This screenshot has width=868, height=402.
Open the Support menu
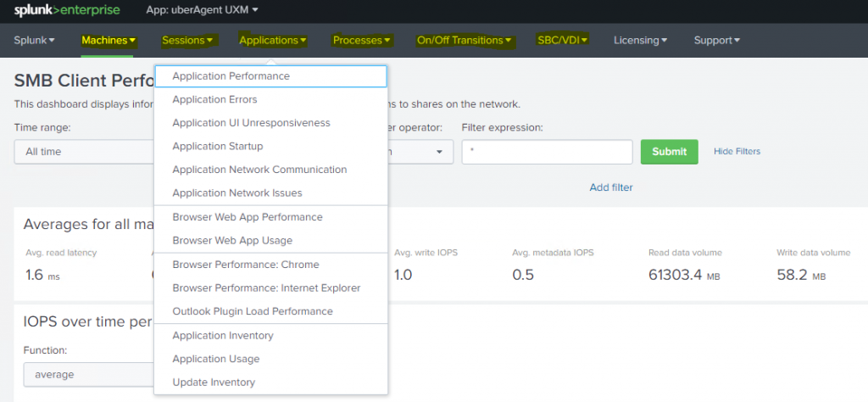click(717, 40)
